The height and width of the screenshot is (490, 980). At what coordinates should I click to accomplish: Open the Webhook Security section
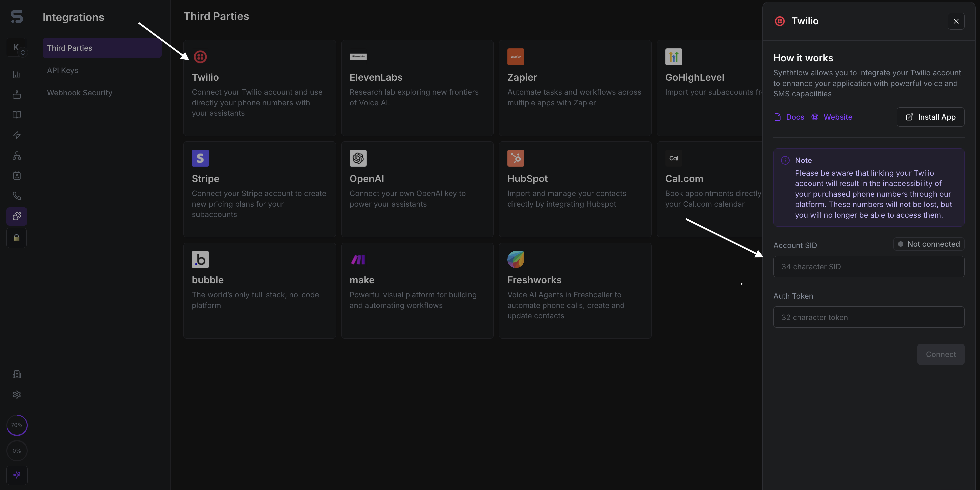(x=80, y=93)
